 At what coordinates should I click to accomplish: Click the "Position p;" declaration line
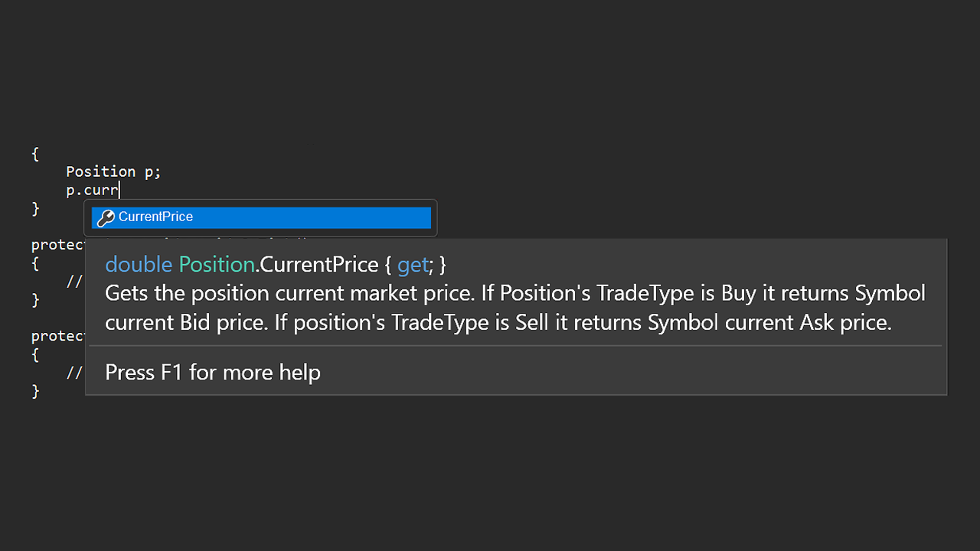[113, 171]
